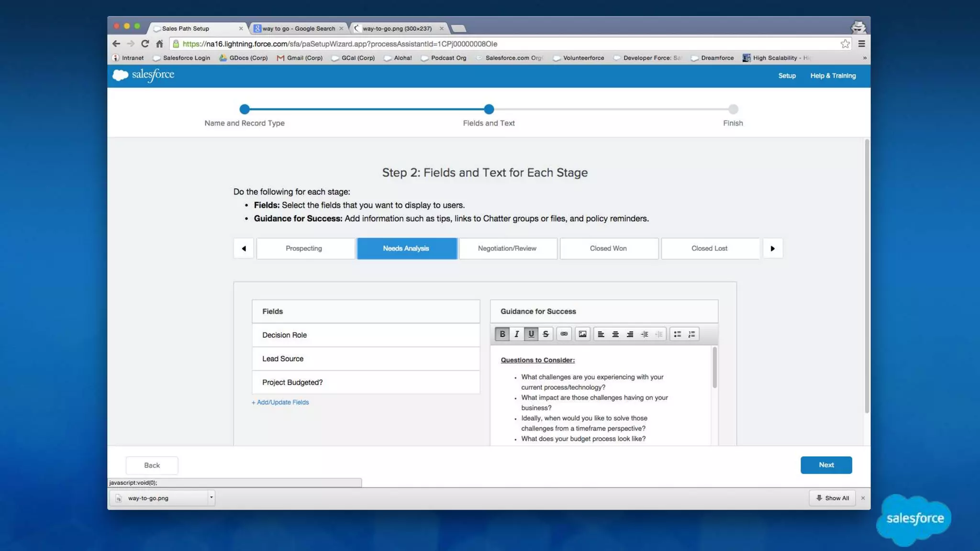980x551 pixels.
Task: Click Name and Record Type progress step
Action: click(245, 110)
